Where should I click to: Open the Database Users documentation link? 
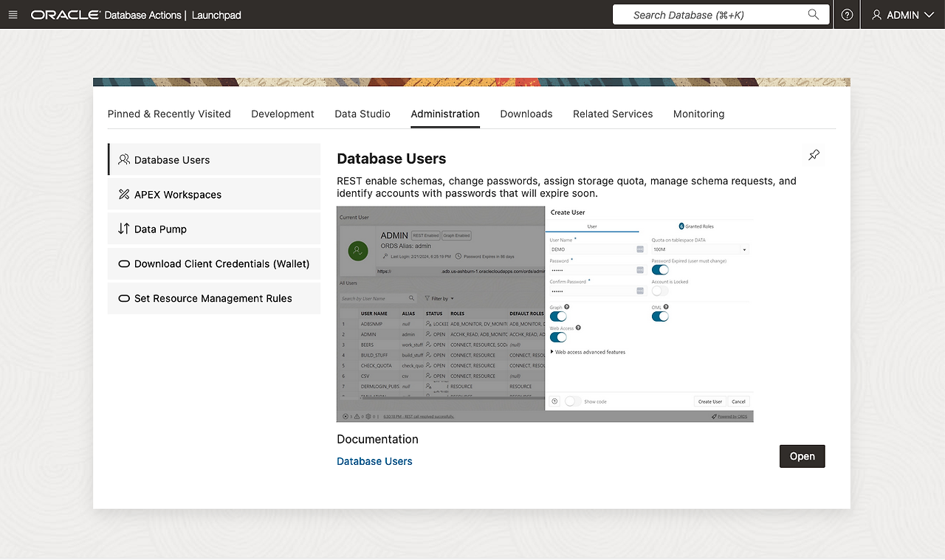(374, 461)
